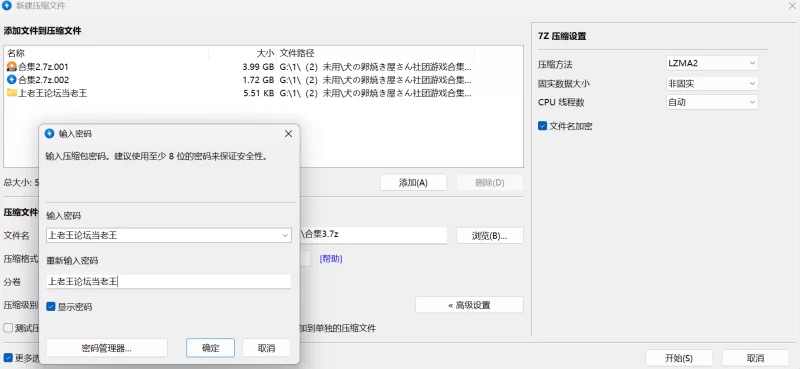Screen dimensions: 800x369
Task: Click 取消 in the main window bottom right
Action: pyautogui.click(x=755, y=358)
